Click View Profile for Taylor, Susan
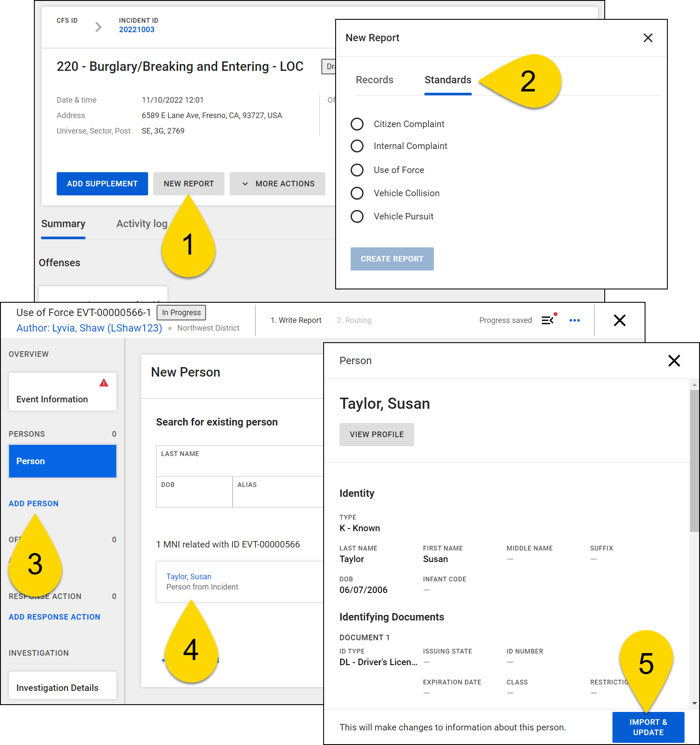Image resolution: width=700 pixels, height=745 pixels. coord(376,434)
